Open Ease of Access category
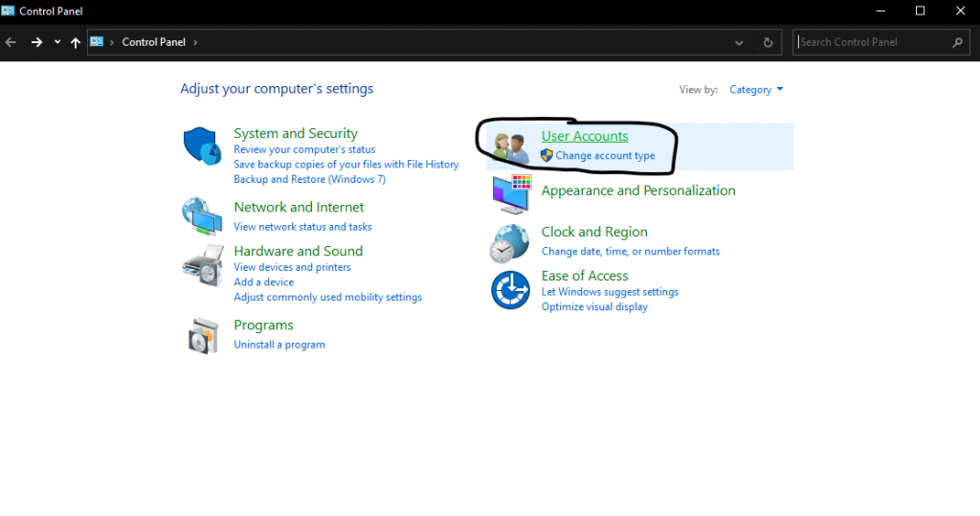 (585, 276)
